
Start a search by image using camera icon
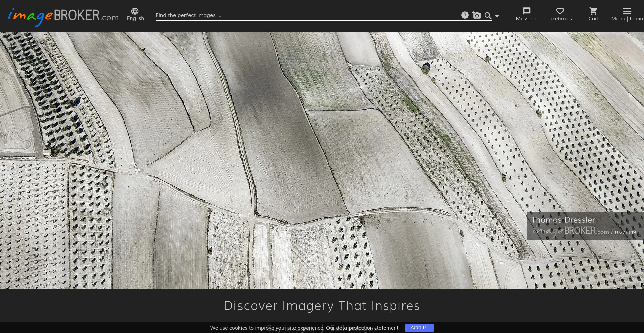tap(477, 15)
